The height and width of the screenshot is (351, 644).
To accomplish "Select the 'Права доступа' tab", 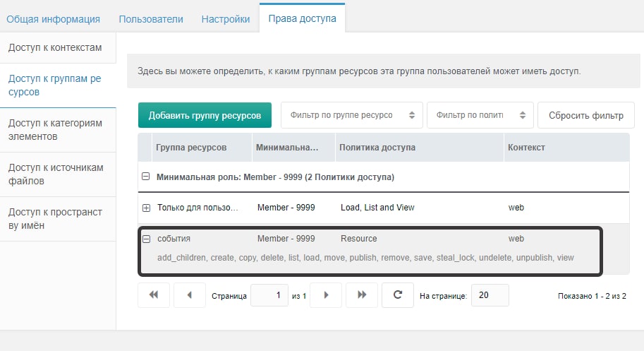I will (x=303, y=18).
